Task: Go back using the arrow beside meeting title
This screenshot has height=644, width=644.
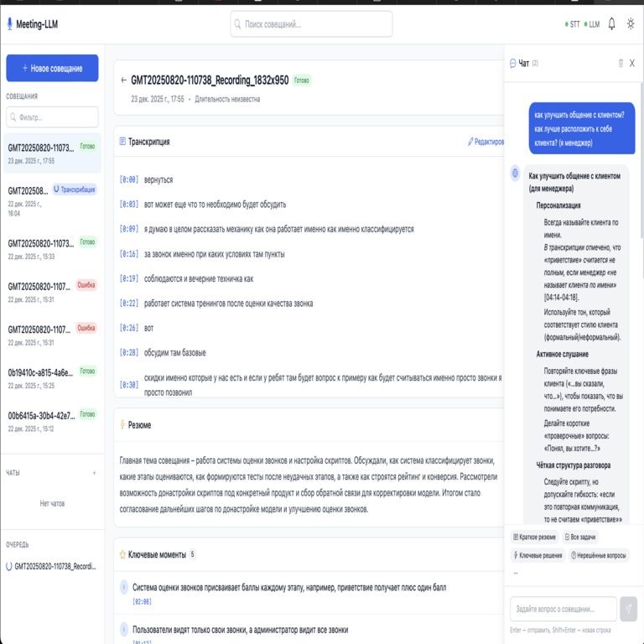Action: (123, 80)
